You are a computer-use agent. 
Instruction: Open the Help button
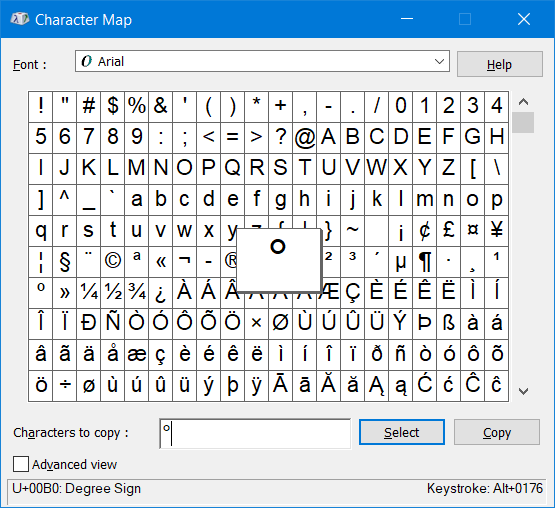click(499, 64)
